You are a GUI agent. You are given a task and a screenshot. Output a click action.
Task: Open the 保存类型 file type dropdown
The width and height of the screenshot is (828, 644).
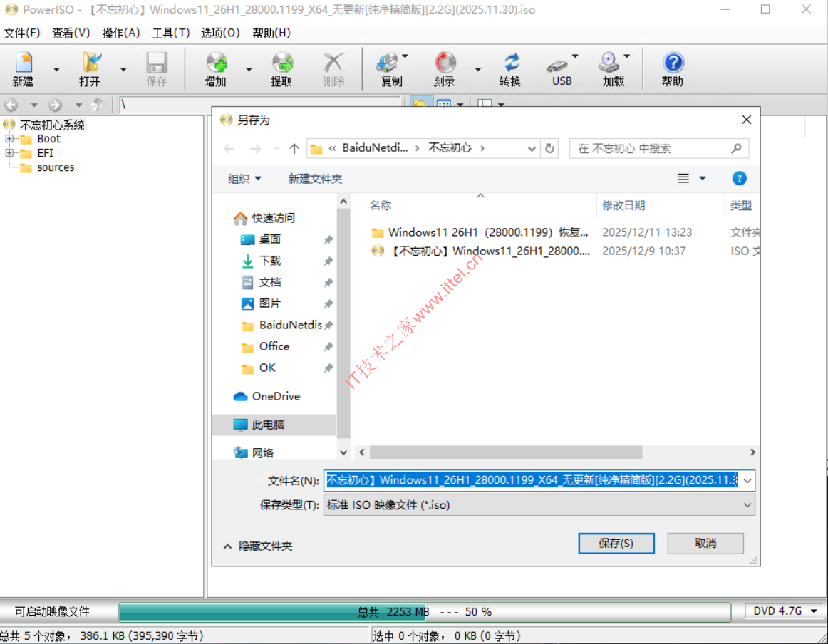539,505
